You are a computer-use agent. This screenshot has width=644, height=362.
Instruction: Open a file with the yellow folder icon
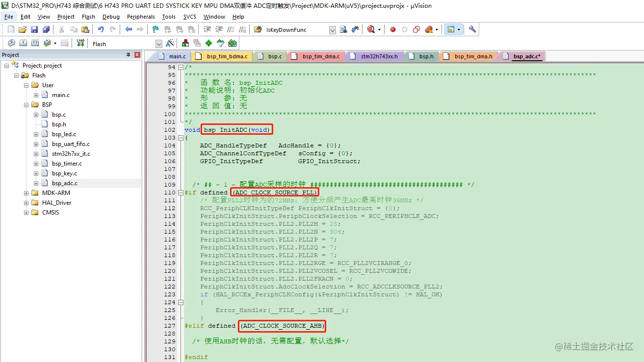pyautogui.click(x=23, y=30)
